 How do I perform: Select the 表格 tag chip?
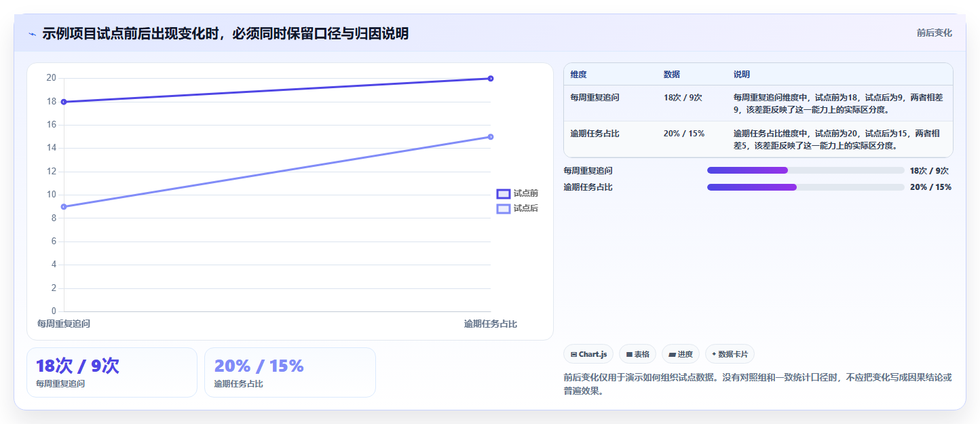click(637, 354)
